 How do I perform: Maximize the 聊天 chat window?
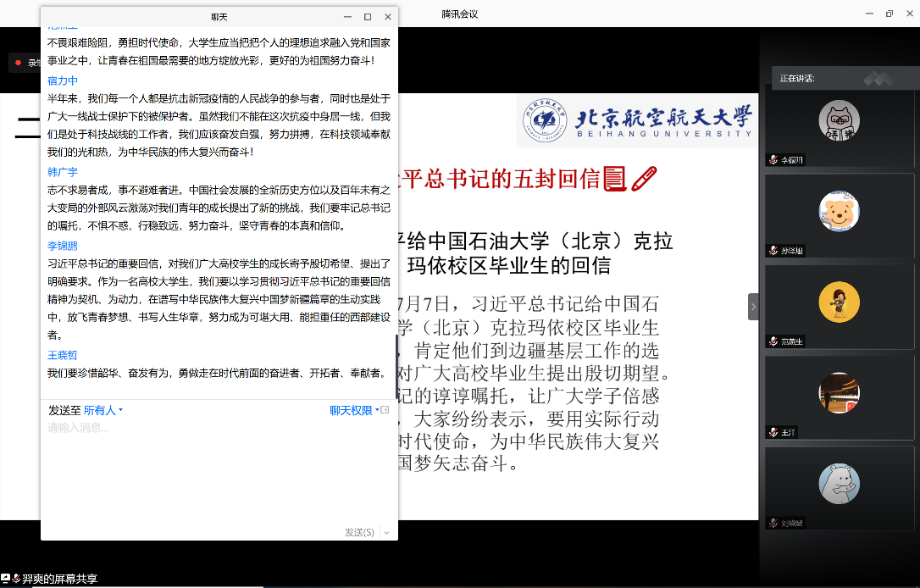point(368,17)
